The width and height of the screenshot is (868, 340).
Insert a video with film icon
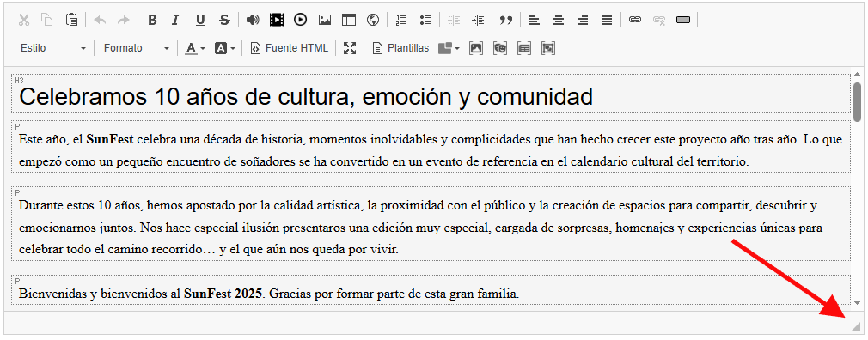click(x=276, y=21)
